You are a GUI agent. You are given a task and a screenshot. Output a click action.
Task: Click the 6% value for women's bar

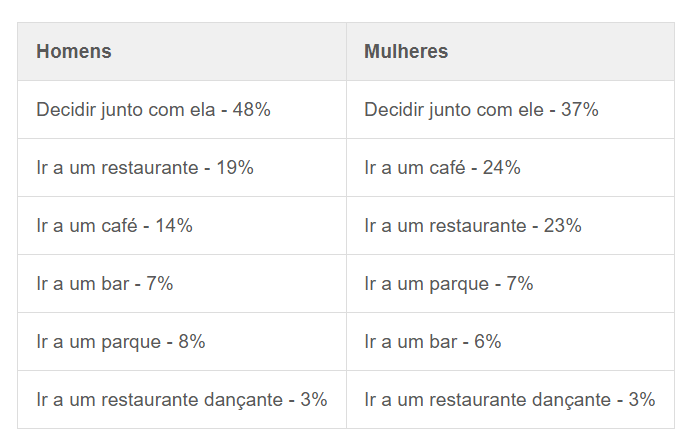488,342
